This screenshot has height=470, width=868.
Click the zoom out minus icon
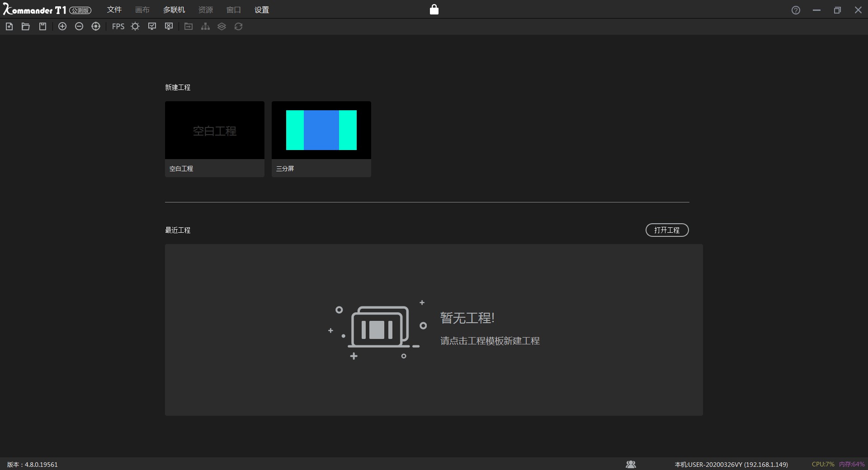(x=79, y=27)
